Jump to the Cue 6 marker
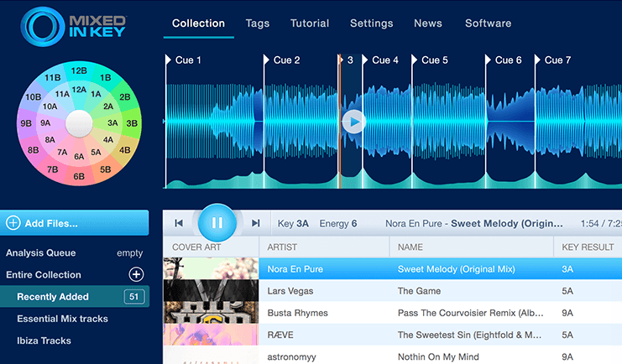This screenshot has height=364, width=622. click(x=504, y=60)
